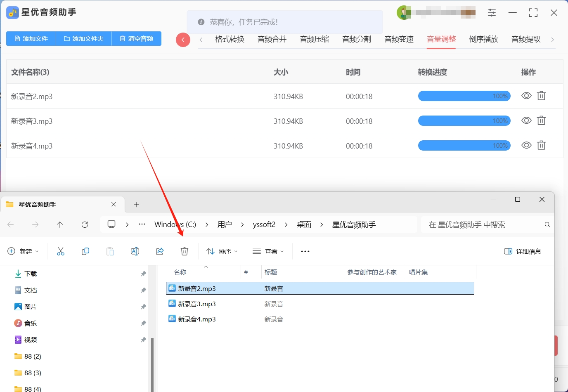
Task: Select the 音量调整 tab
Action: 441,40
